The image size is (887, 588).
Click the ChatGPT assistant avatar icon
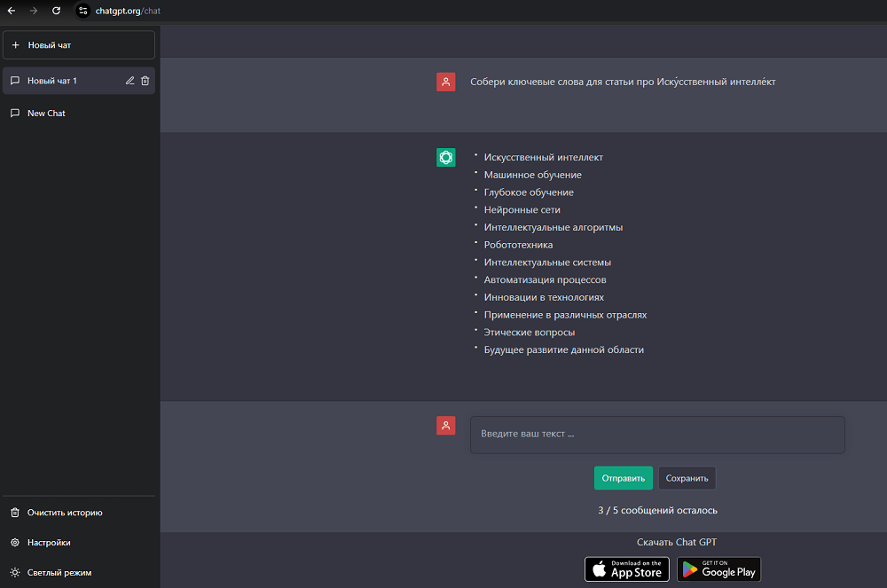tap(445, 158)
